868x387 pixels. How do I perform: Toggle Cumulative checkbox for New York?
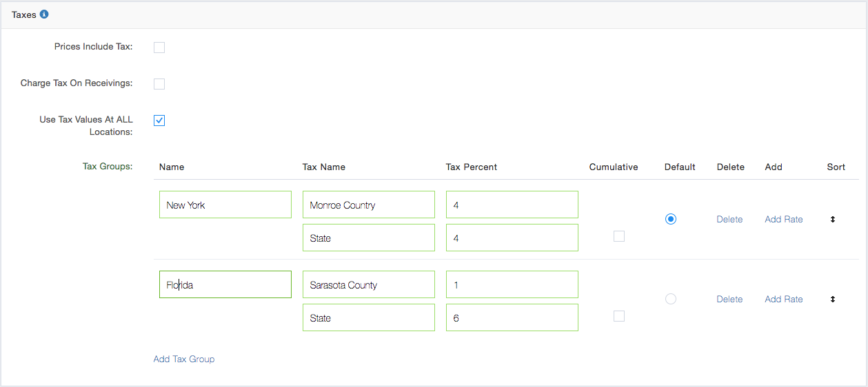pyautogui.click(x=619, y=236)
